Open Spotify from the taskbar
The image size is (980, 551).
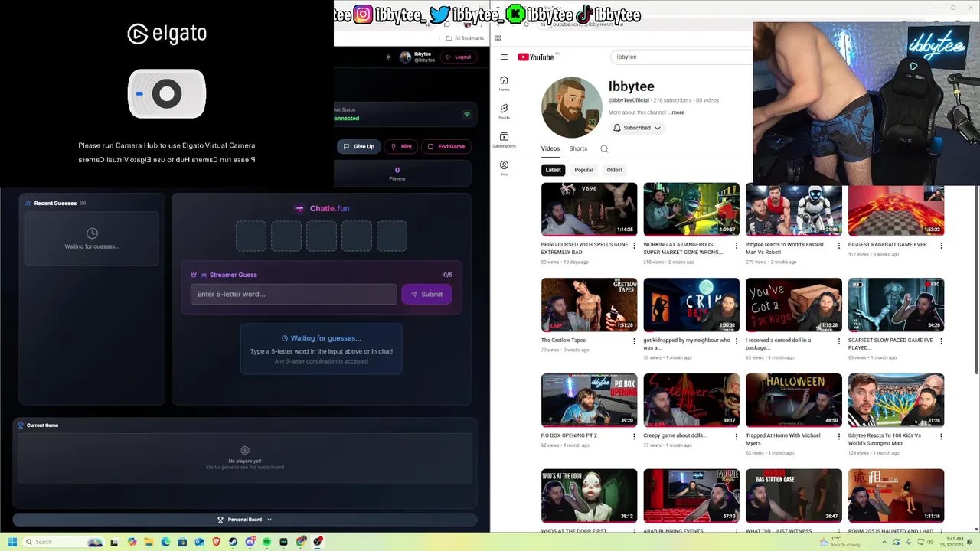point(266,542)
